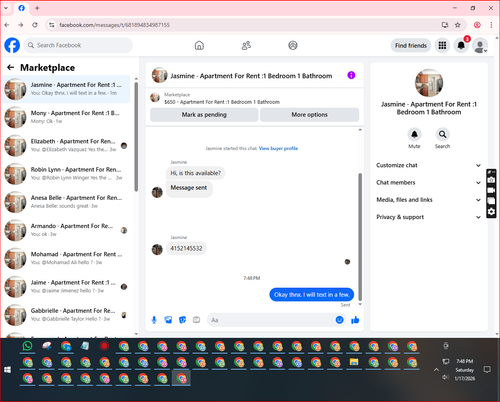Screen dimensions: 500x402
Task: Open the emoji picker in message box
Action: (339, 320)
